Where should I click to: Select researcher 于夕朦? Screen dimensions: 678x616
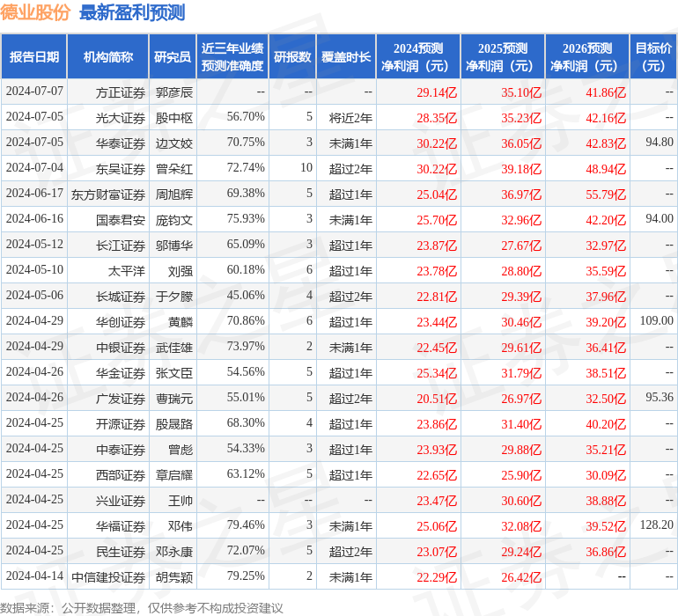(174, 297)
